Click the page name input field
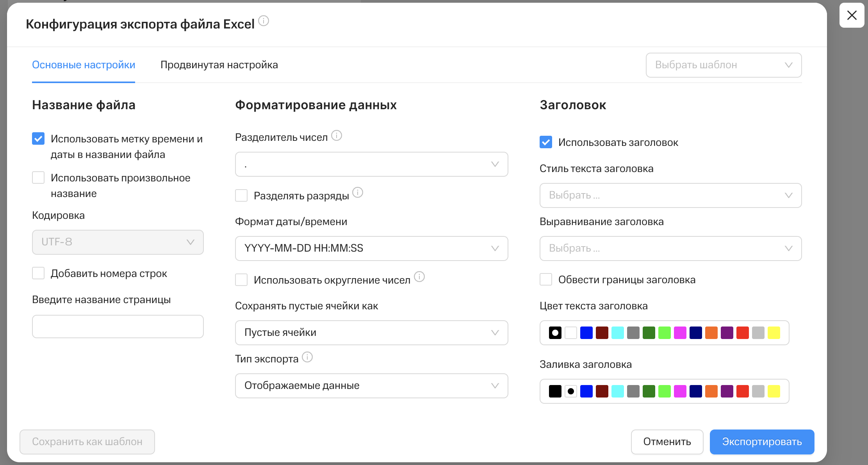Screen dimensions: 868x465 tap(118, 327)
